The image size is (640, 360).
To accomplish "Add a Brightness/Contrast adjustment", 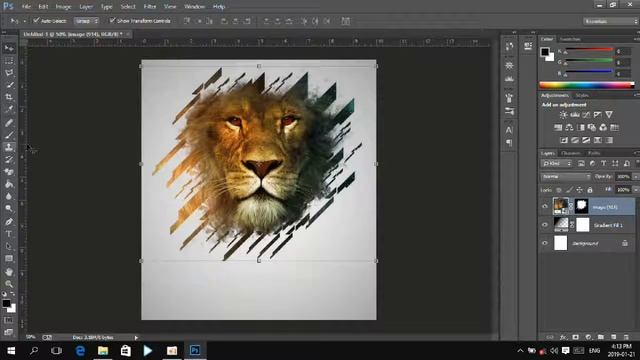I will point(563,115).
